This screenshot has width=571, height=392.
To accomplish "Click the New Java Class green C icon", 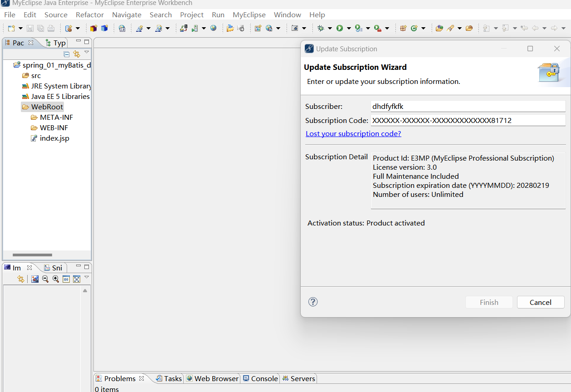I will (x=414, y=28).
